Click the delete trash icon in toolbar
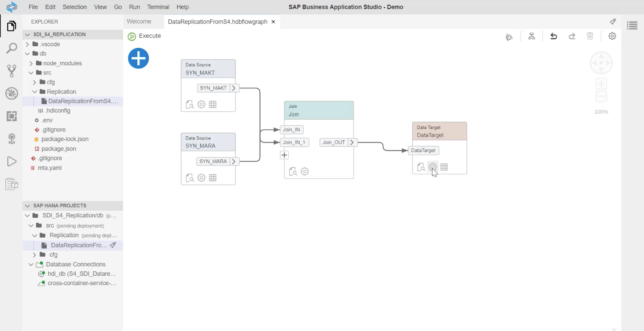 (x=590, y=37)
